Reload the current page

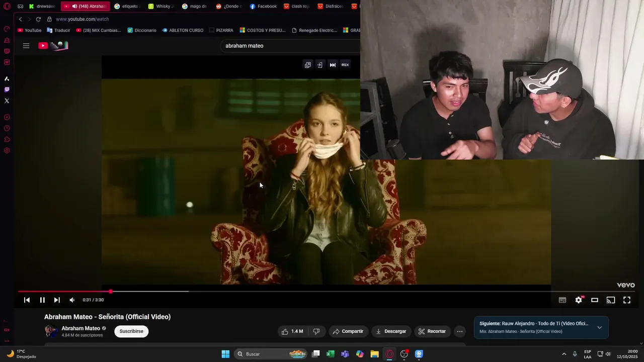38,19
